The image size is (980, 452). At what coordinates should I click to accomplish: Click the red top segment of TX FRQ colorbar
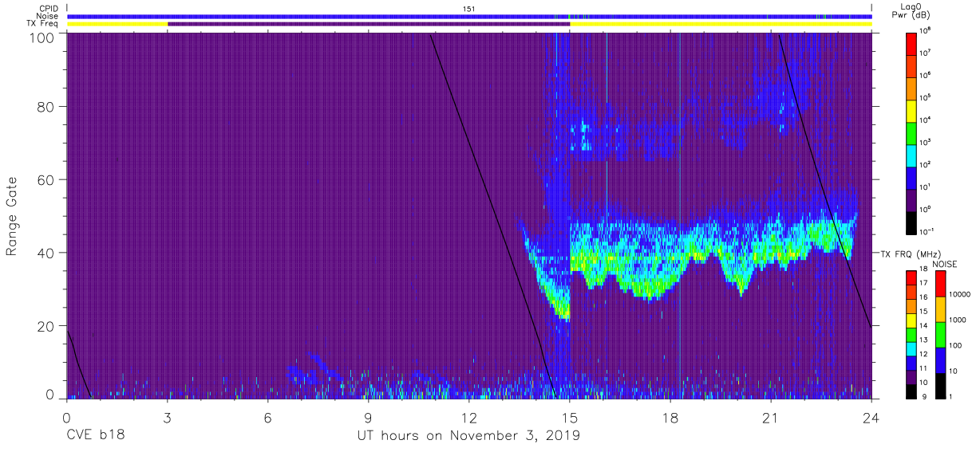click(911, 277)
